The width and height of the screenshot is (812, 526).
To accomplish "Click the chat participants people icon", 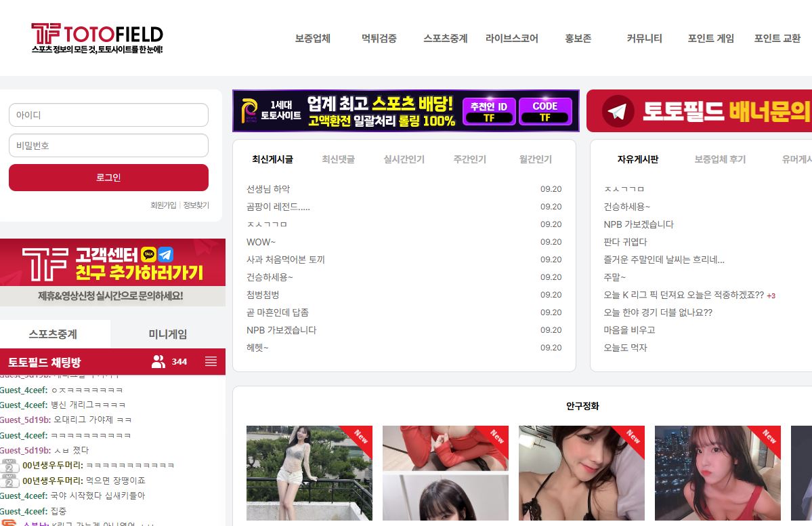I will (x=158, y=361).
